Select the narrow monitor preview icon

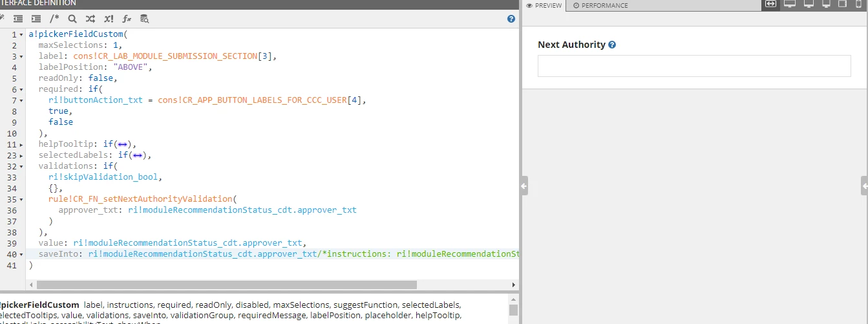coord(826,4)
